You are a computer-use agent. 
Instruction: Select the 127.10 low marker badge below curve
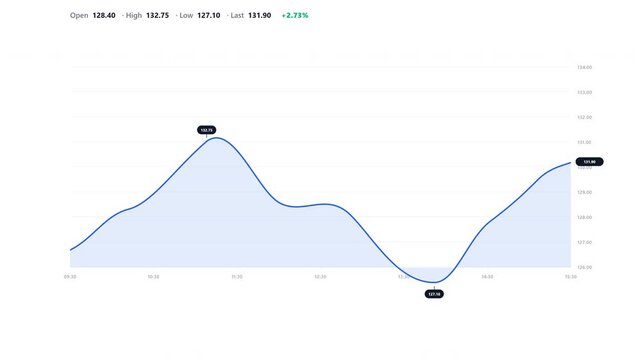click(434, 294)
